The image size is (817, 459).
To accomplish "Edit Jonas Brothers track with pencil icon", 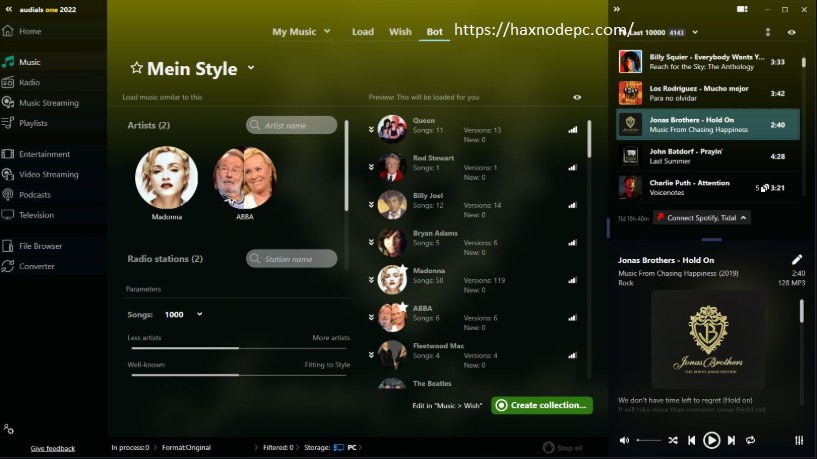I will tap(797, 259).
